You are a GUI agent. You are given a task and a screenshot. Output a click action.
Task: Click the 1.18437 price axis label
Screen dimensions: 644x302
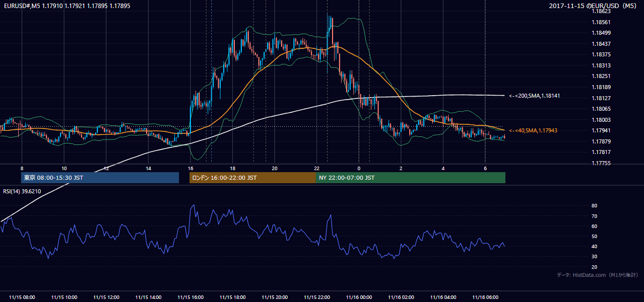point(602,44)
